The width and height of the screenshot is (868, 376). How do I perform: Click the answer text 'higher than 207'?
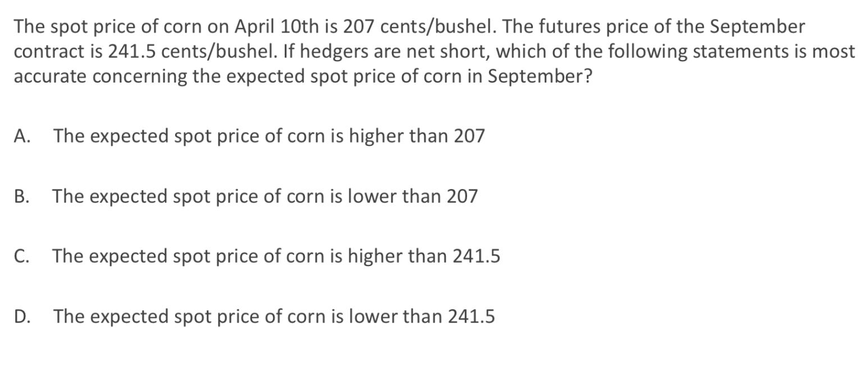tap(417, 136)
